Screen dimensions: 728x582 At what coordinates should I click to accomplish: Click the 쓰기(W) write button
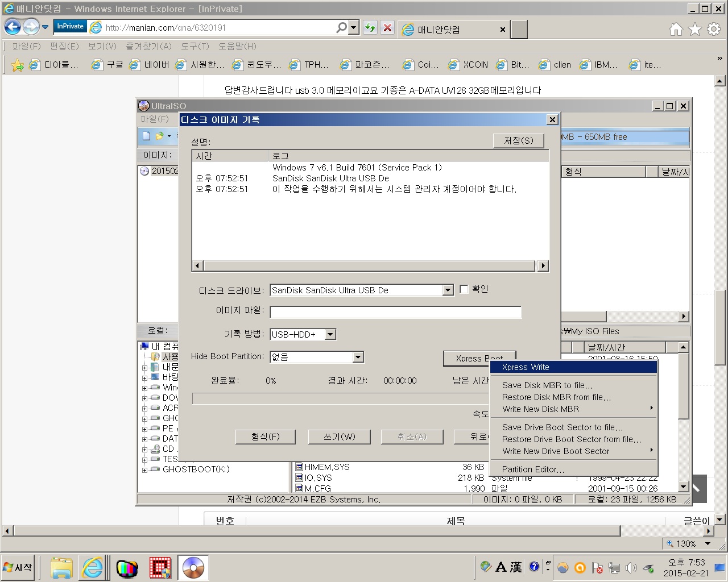(x=340, y=436)
